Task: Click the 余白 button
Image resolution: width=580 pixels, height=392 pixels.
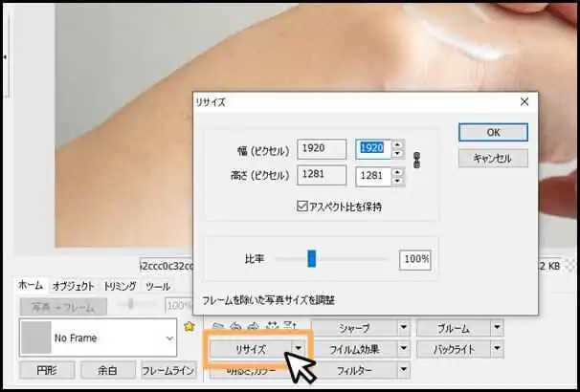Action: pos(108,371)
